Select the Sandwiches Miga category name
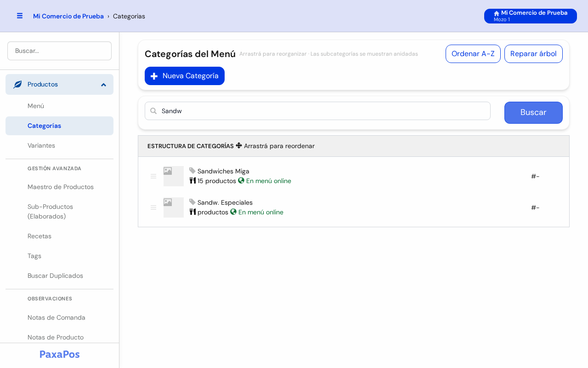The height and width of the screenshot is (368, 588). (x=223, y=171)
